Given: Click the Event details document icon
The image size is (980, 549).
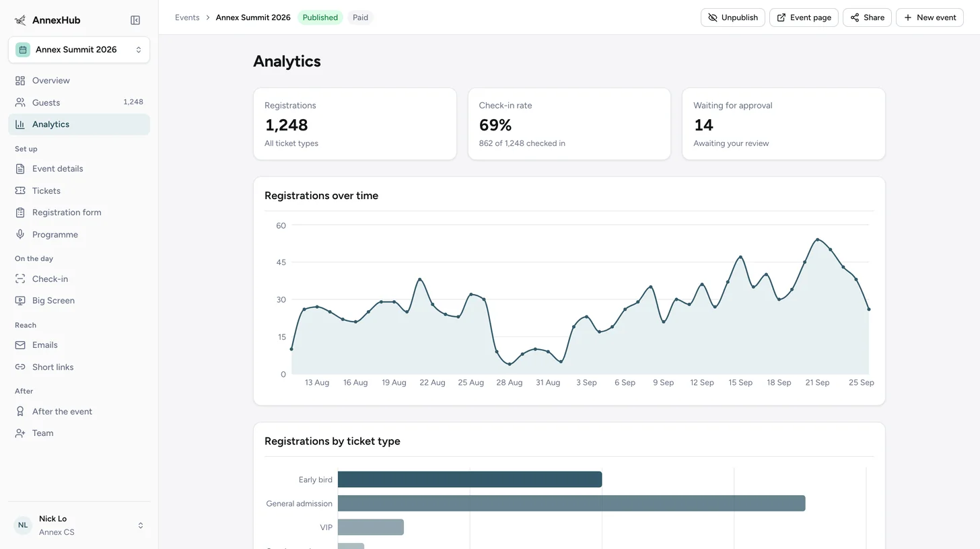Looking at the screenshot, I should (x=20, y=169).
